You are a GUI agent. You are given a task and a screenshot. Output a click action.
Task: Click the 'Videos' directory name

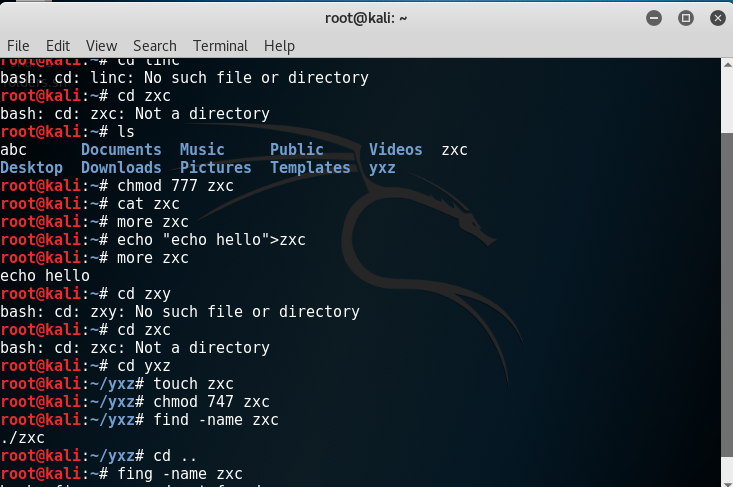[395, 150]
